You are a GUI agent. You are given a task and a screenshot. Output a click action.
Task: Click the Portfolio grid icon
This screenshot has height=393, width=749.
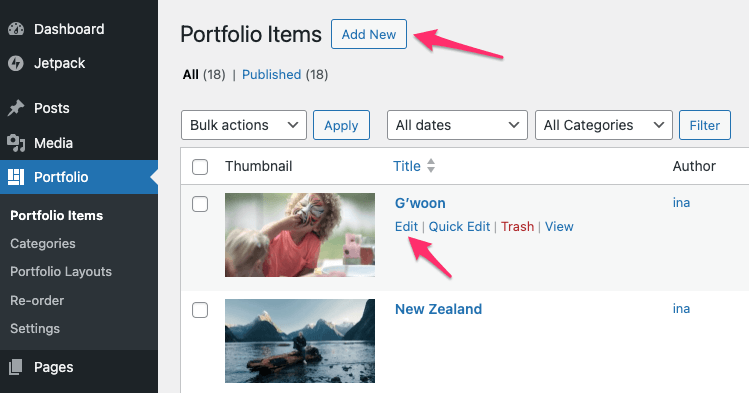tap(16, 177)
